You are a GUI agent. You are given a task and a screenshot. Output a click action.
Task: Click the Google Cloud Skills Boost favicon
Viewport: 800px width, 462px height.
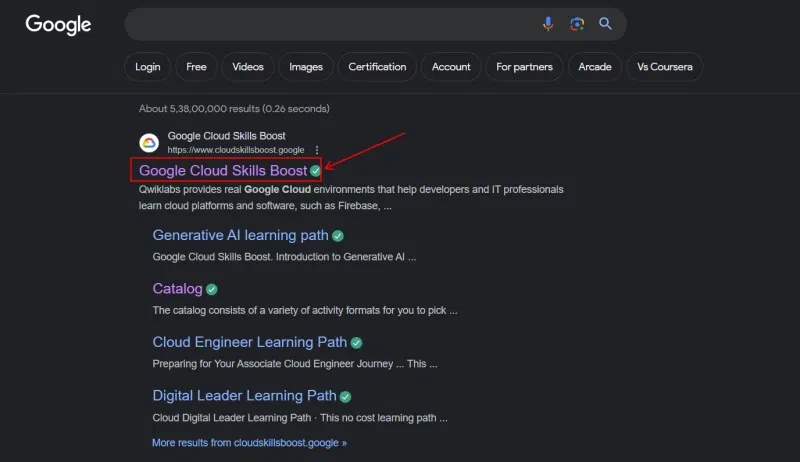pos(149,143)
